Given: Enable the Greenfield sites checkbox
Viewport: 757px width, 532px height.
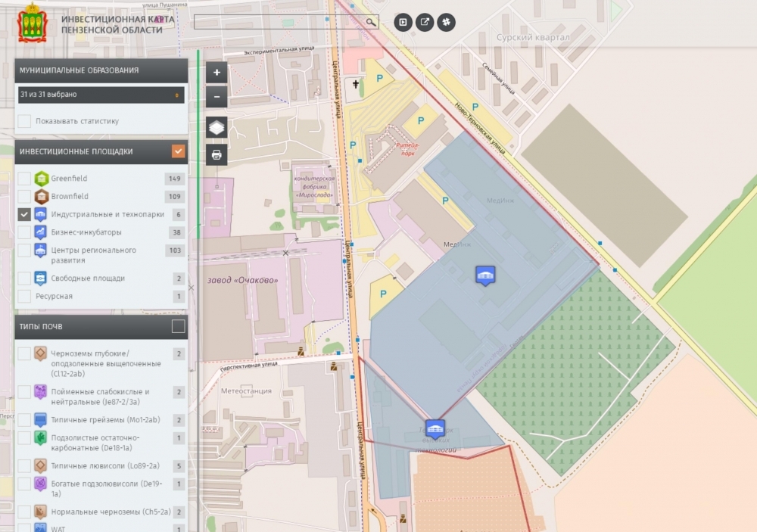Looking at the screenshot, I should tap(25, 179).
